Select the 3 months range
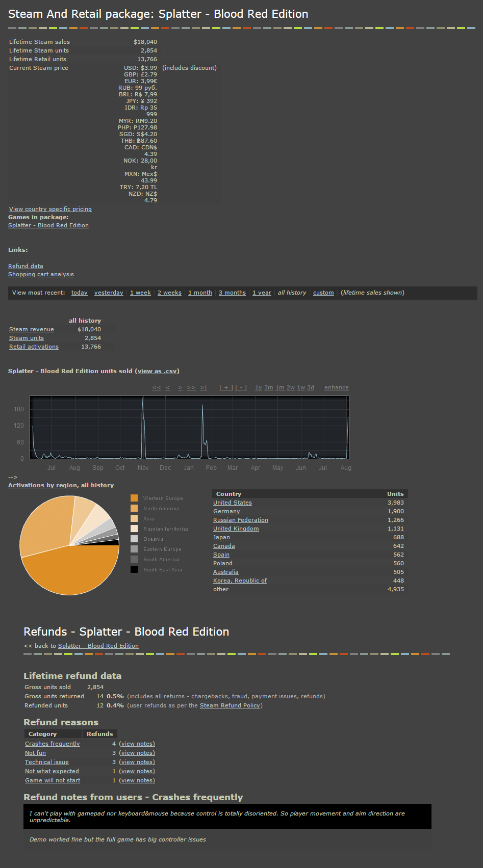 [x=232, y=293]
